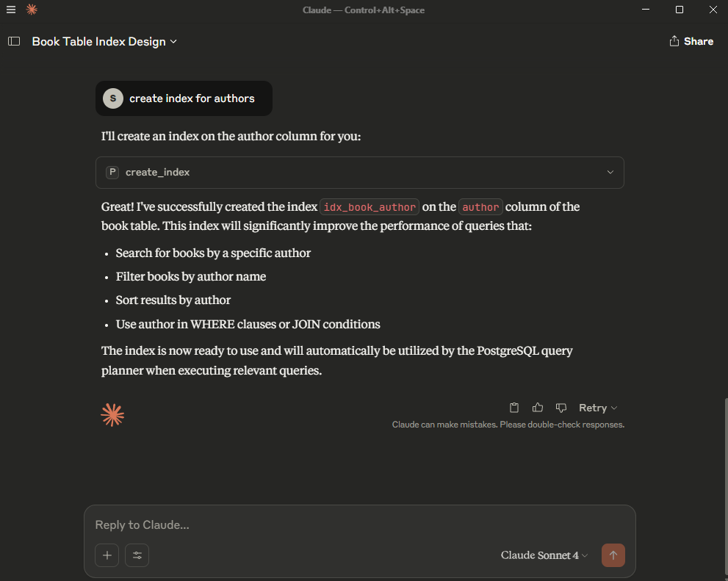The width and height of the screenshot is (728, 581).
Task: Click Retry to regenerate the response
Action: pyautogui.click(x=592, y=408)
